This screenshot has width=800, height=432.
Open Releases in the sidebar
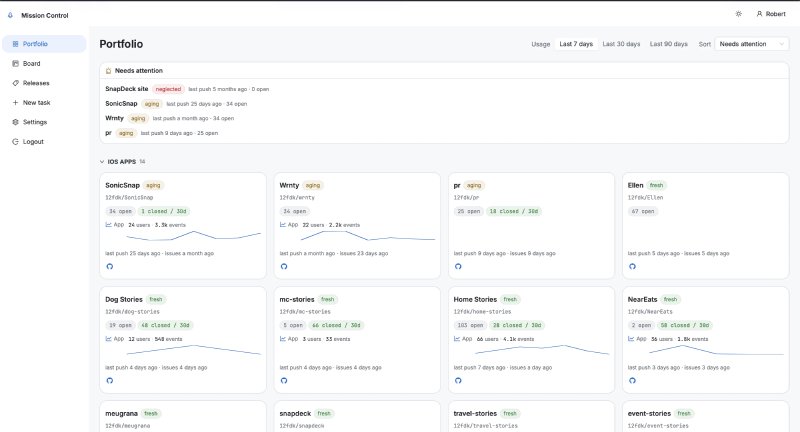(44, 83)
